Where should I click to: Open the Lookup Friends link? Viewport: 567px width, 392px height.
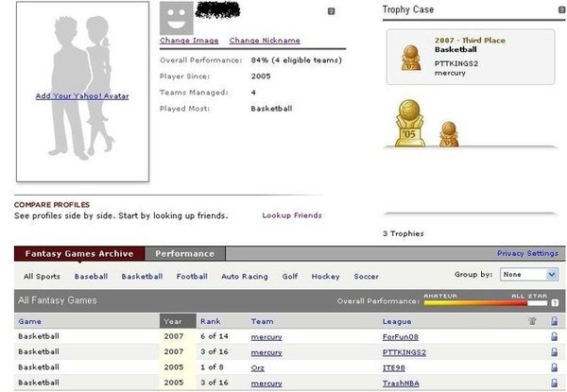pos(292,215)
